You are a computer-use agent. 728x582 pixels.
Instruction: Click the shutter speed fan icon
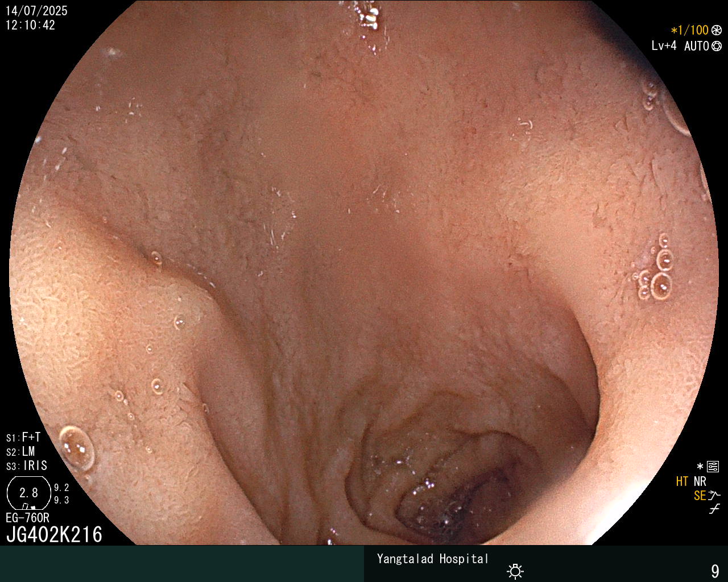717,31
